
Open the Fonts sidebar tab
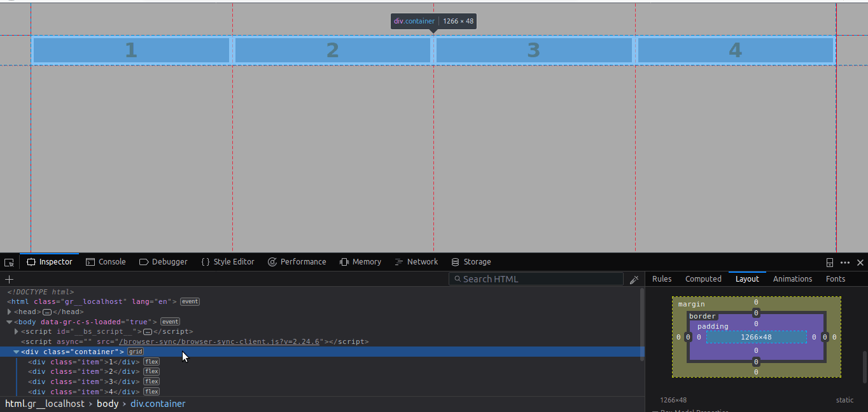[x=836, y=279]
